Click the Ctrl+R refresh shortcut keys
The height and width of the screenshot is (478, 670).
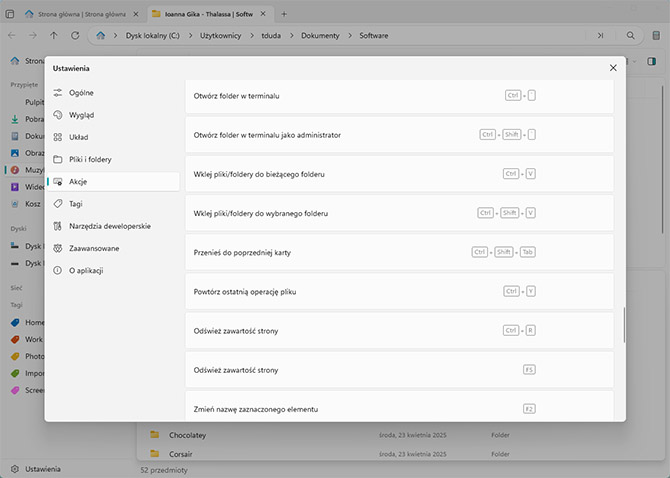(519, 331)
